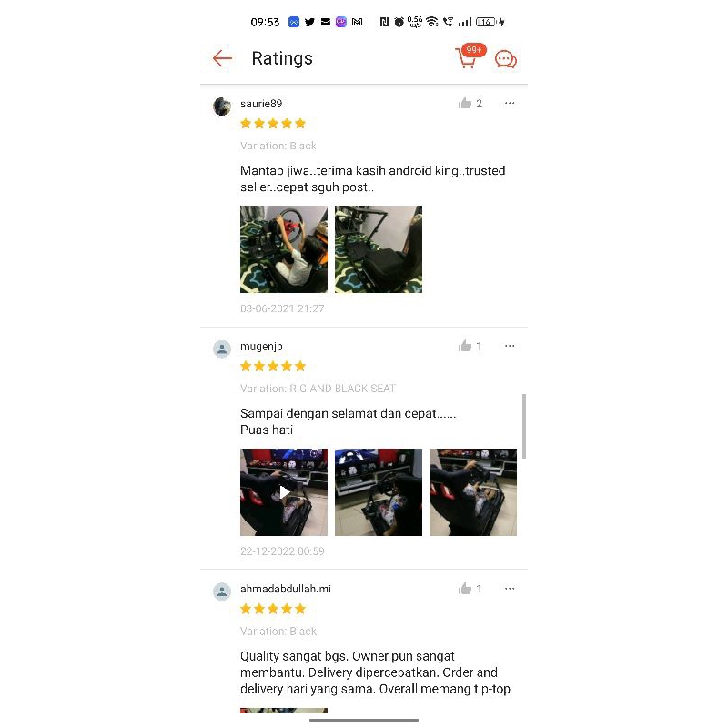
Task: View mugenjb's default profile avatar
Action: 222,349
